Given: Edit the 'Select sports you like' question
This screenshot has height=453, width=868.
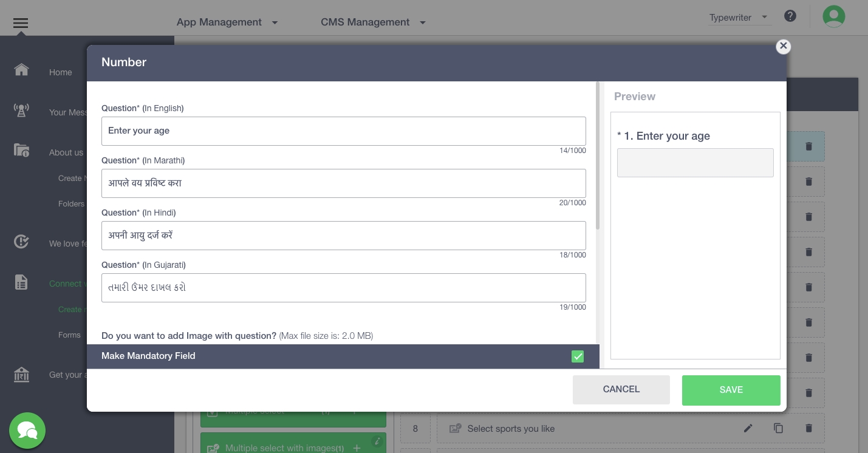Looking at the screenshot, I should pos(748,429).
